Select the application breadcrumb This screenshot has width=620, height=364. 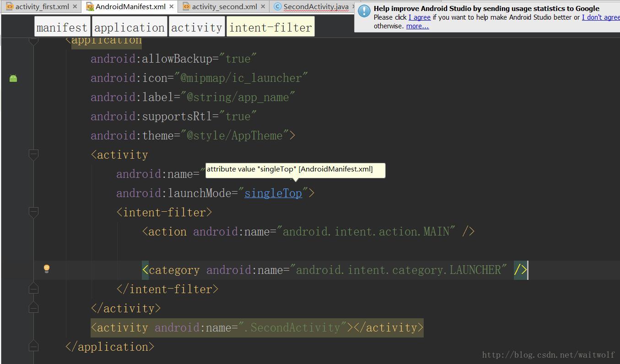point(129,27)
